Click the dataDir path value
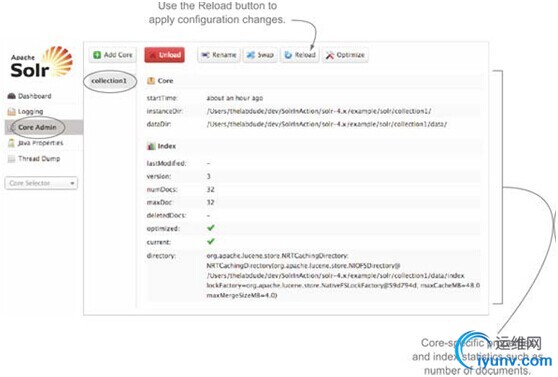558x377 pixels. (327, 124)
